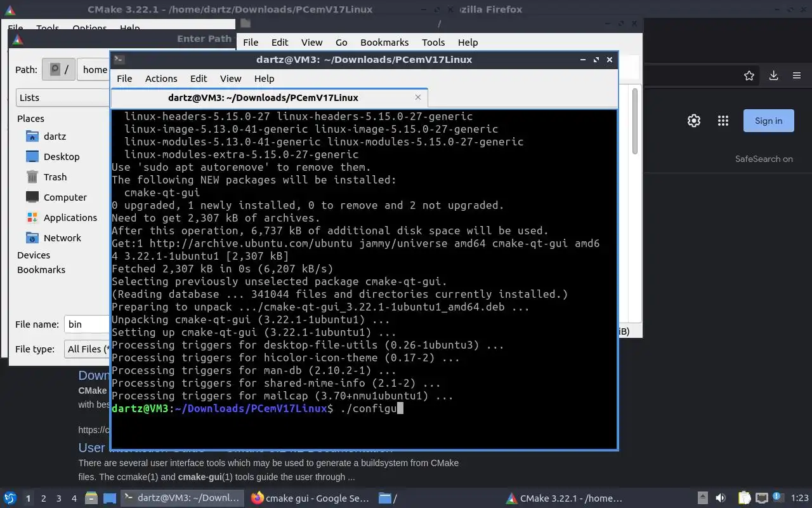The image size is (812, 508).
Task: Open the file manager's Go menu
Action: tap(341, 42)
